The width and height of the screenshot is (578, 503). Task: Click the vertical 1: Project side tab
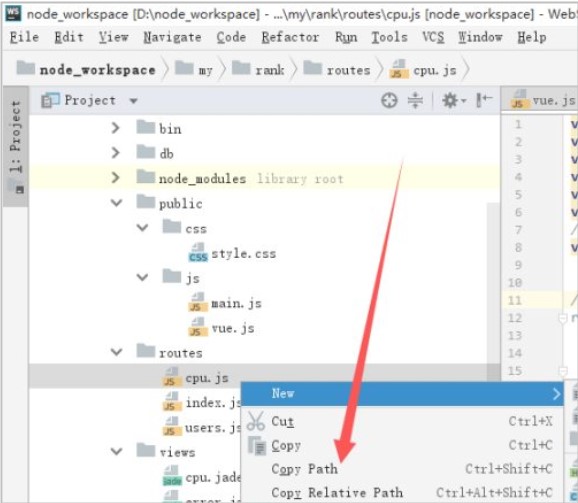pyautogui.click(x=15, y=146)
